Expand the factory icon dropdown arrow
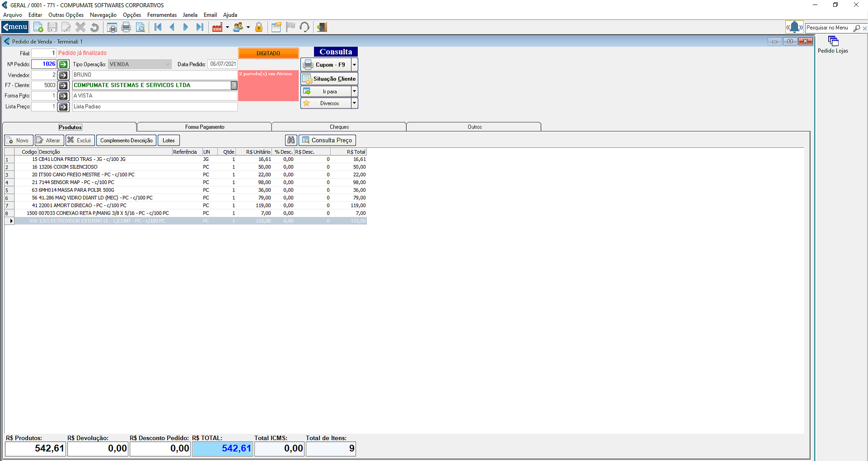Screen dimensions: 868x461 point(227,28)
